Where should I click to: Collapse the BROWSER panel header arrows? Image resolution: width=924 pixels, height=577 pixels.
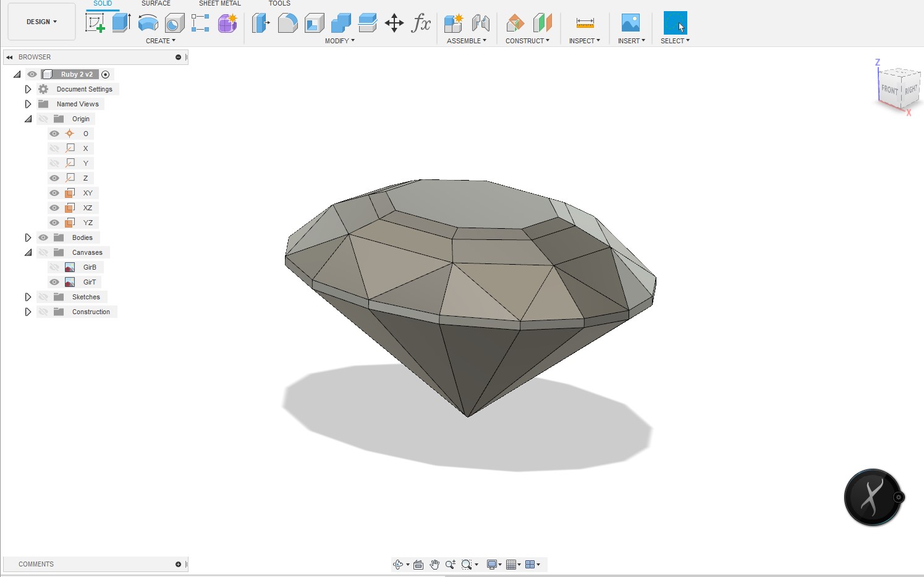click(9, 57)
